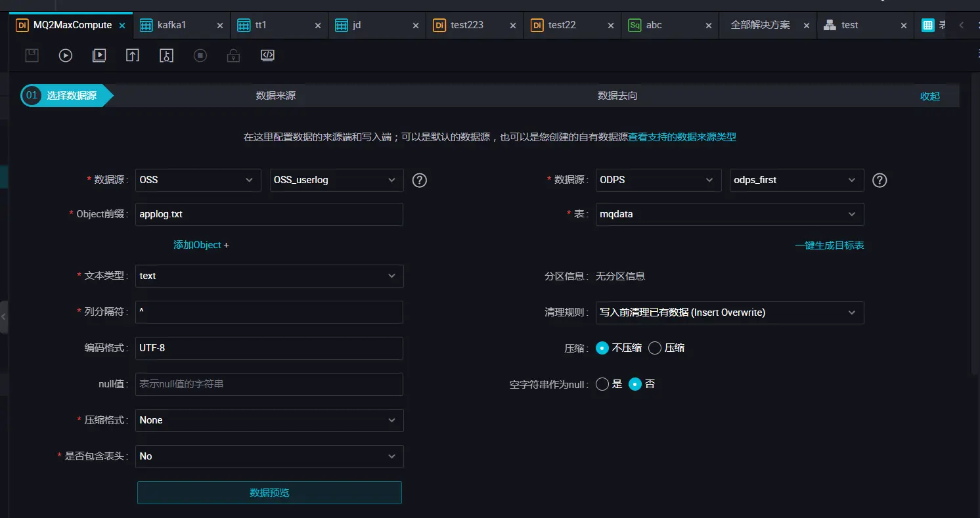Collapse the panel via 收起 link
Viewport: 980px width, 518px height.
coord(929,95)
